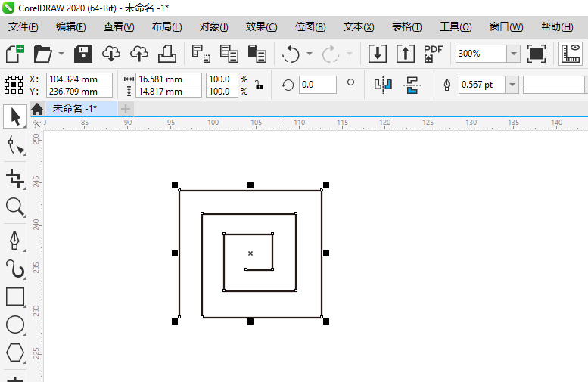The image size is (588, 382).
Task: Select the Shape edit tool
Action: click(x=15, y=145)
